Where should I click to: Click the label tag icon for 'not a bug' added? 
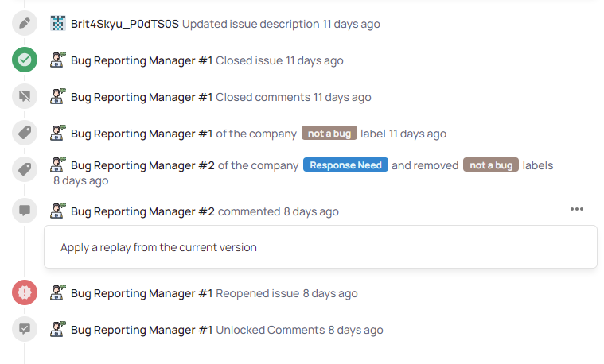tap(25, 134)
